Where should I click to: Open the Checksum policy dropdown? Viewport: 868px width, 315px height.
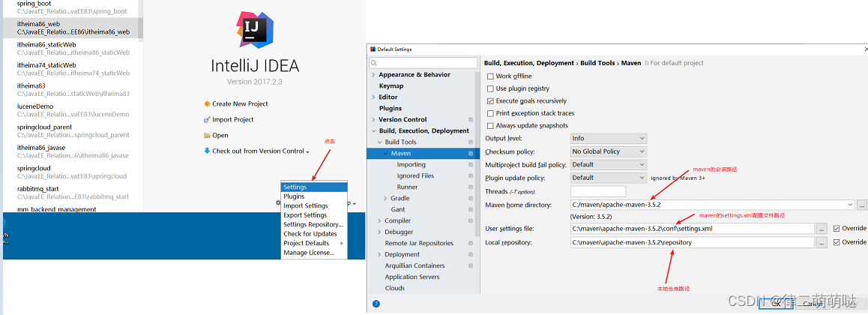609,151
